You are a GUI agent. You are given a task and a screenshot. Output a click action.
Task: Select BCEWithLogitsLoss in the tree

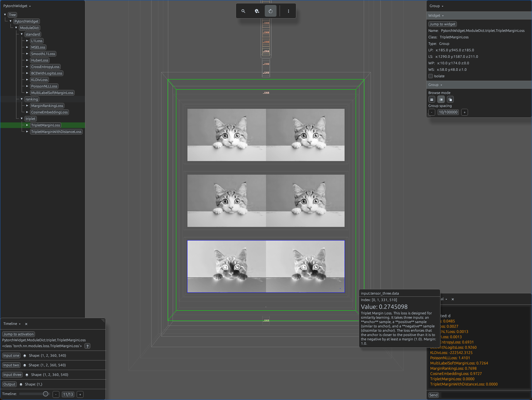pos(47,73)
